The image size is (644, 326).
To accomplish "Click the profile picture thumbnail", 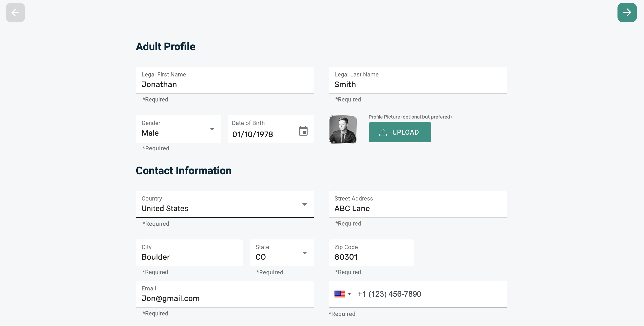I will (342, 130).
